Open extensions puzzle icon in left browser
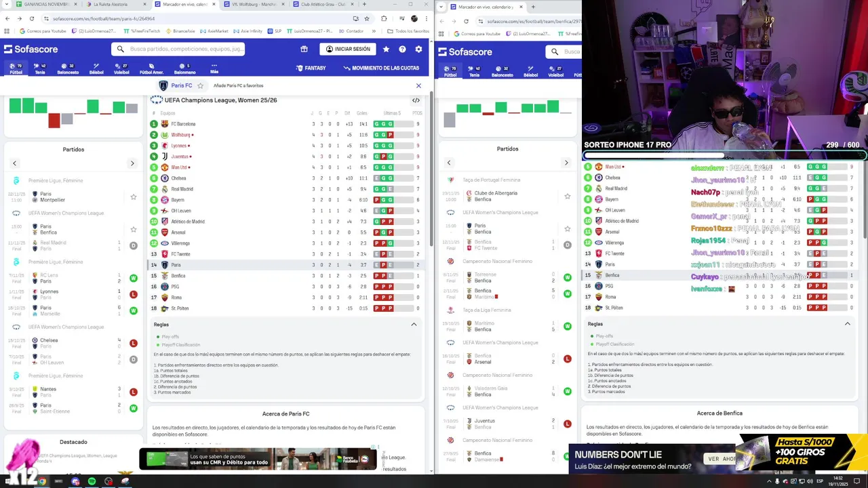Viewport: 868px width, 488px height. pos(384,18)
